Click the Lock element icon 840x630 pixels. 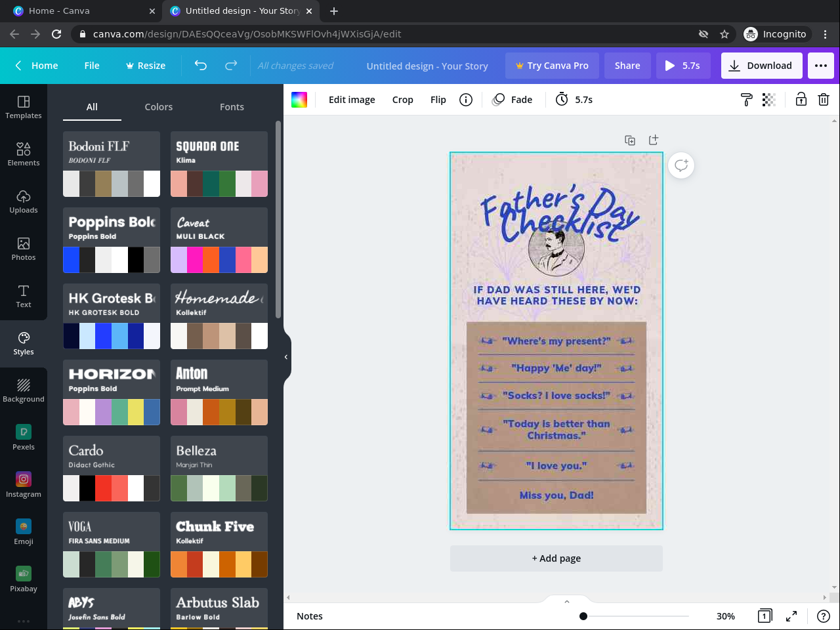point(801,100)
